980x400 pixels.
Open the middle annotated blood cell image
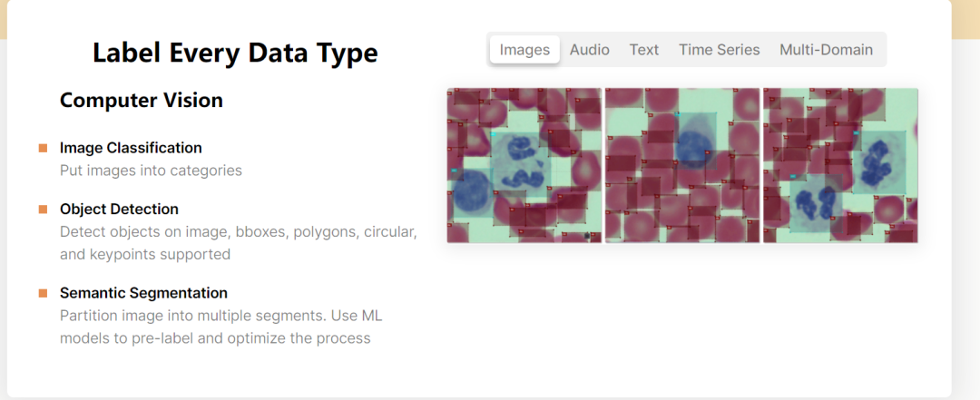[x=682, y=165]
